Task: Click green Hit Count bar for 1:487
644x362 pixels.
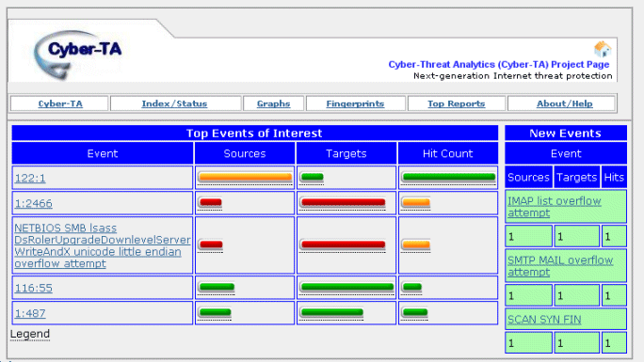Action: point(415,312)
